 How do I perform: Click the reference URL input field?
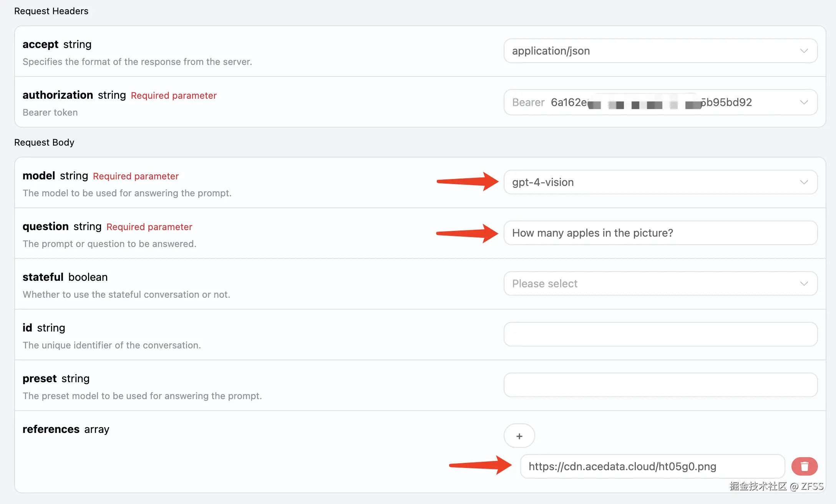(x=652, y=466)
